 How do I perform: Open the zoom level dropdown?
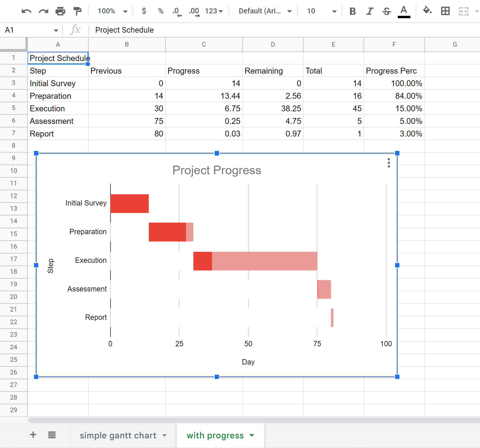click(x=113, y=11)
